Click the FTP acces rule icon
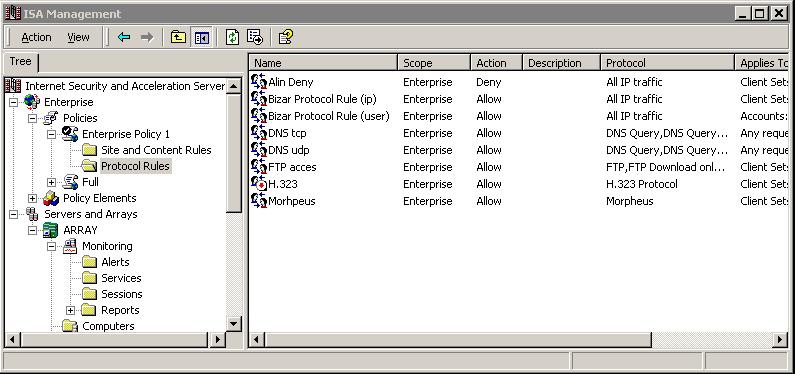 coord(259,167)
